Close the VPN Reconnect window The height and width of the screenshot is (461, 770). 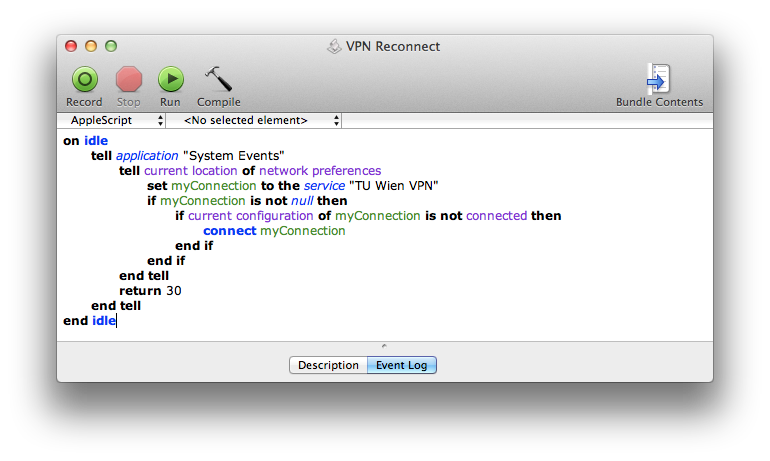click(71, 46)
